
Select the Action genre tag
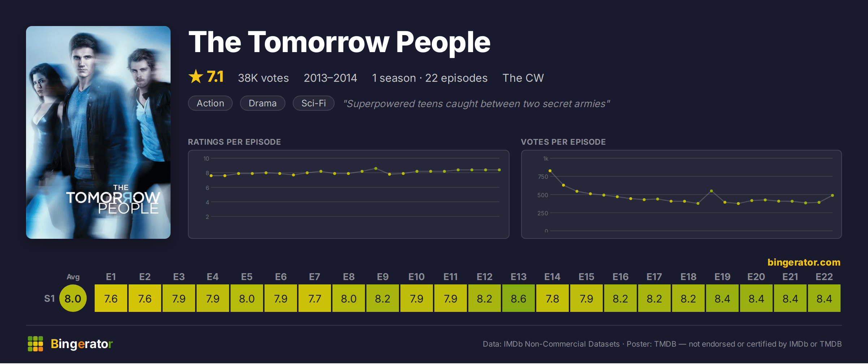(210, 103)
